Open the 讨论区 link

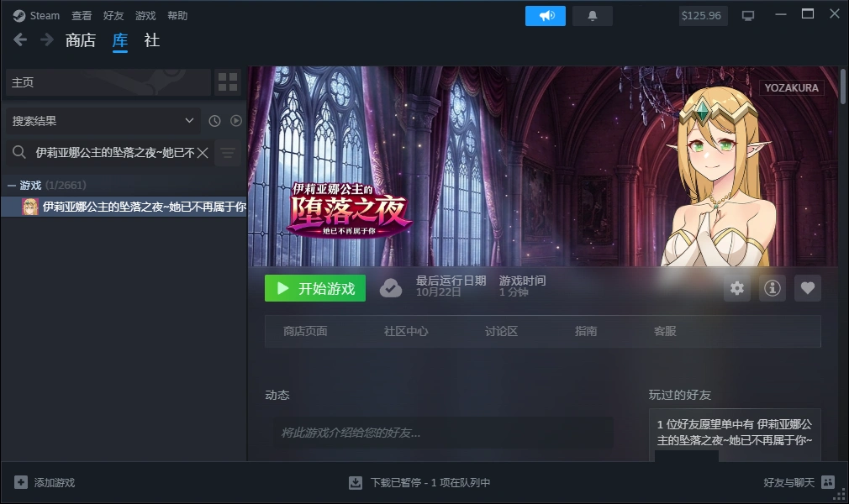pyautogui.click(x=501, y=331)
